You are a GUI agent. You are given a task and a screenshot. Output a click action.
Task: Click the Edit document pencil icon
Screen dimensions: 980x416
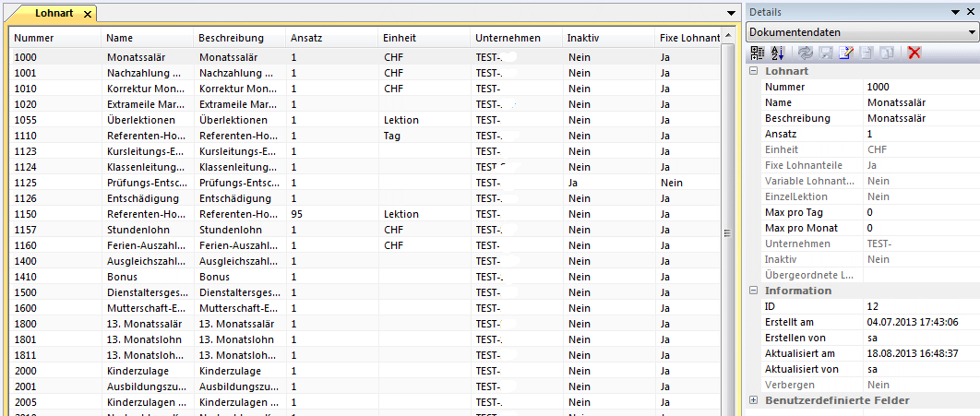[846, 53]
